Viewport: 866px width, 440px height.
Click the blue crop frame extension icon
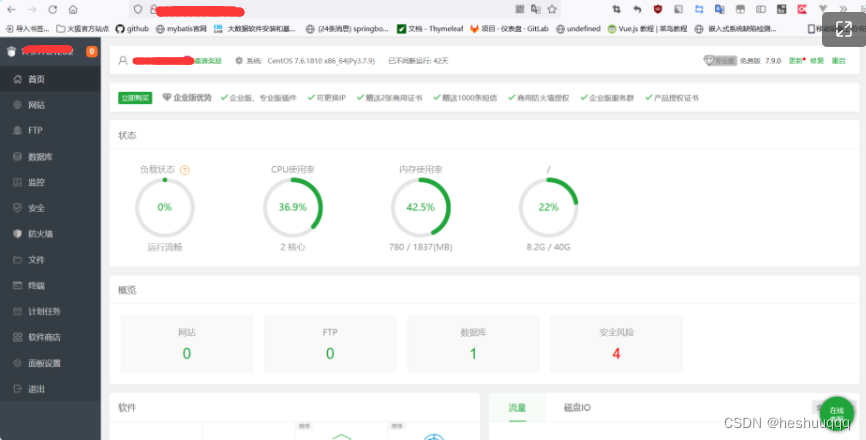pyautogui.click(x=699, y=9)
